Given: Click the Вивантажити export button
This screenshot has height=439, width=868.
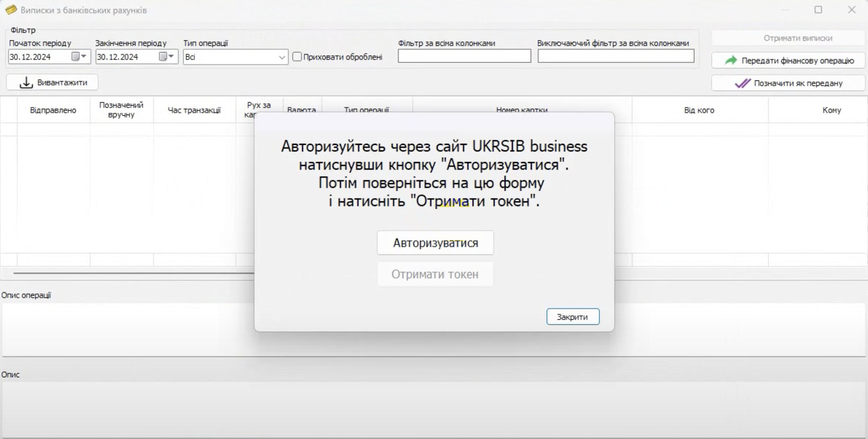Looking at the screenshot, I should click(52, 82).
